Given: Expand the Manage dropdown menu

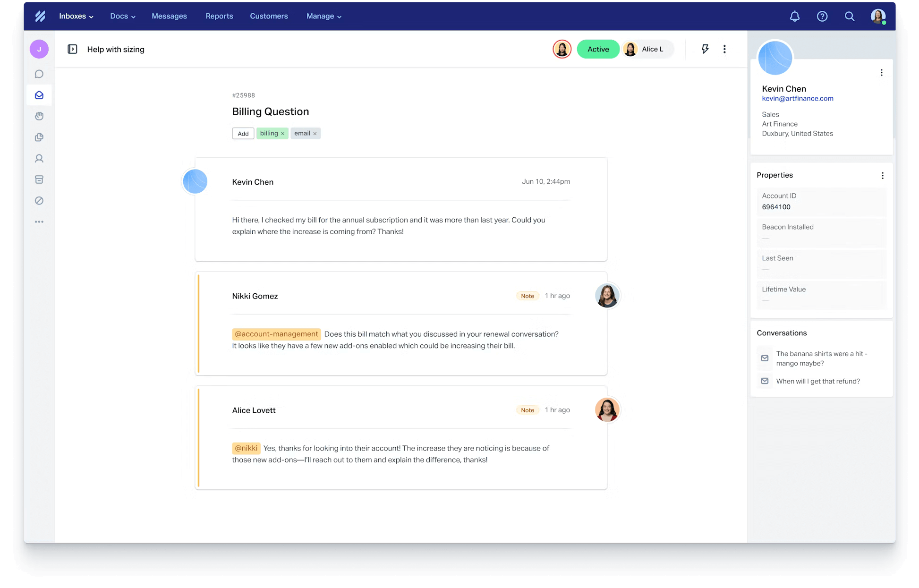Looking at the screenshot, I should [x=324, y=17].
